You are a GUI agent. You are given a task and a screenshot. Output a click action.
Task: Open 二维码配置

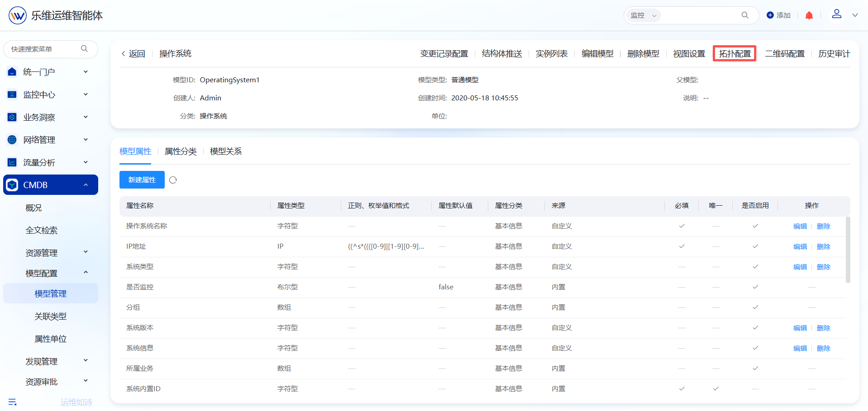click(x=785, y=54)
